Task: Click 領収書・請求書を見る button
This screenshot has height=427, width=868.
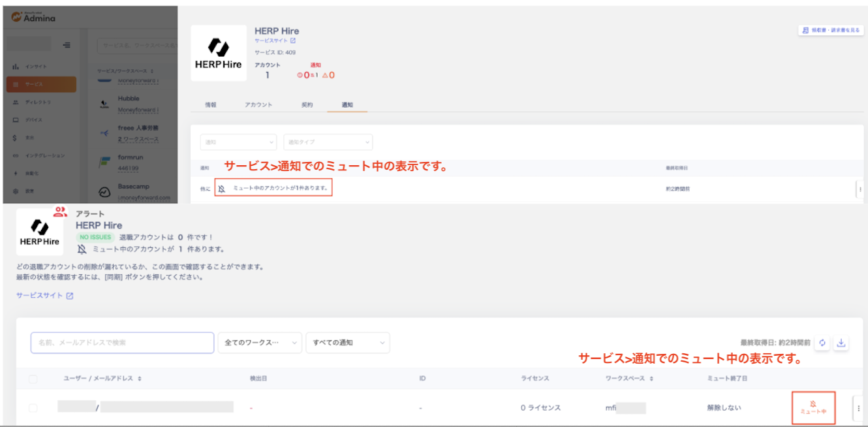Action: click(x=831, y=30)
